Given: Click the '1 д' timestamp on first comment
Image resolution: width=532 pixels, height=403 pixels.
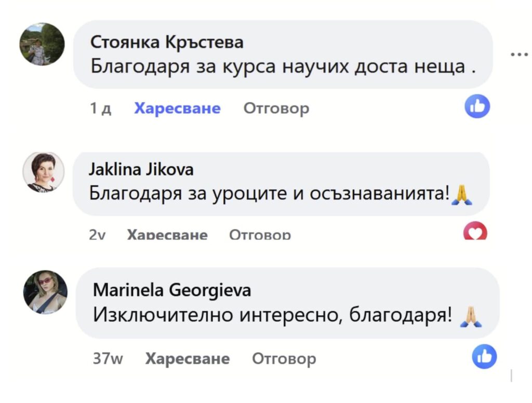Looking at the screenshot, I should (100, 108).
